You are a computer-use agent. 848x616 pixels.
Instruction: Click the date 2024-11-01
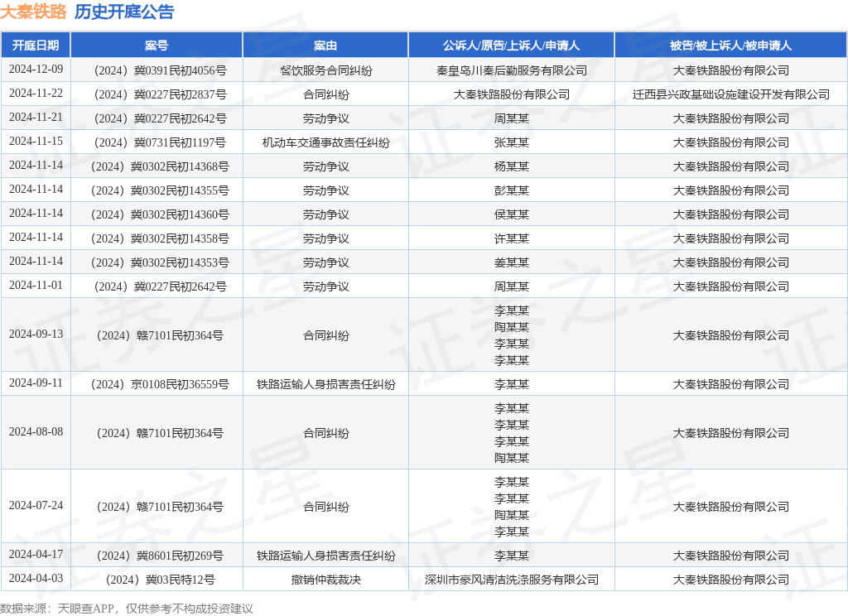click(36, 286)
